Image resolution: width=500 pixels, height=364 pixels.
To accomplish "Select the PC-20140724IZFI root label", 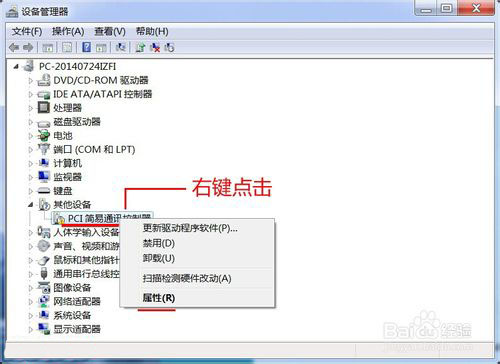I will pos(77,66).
